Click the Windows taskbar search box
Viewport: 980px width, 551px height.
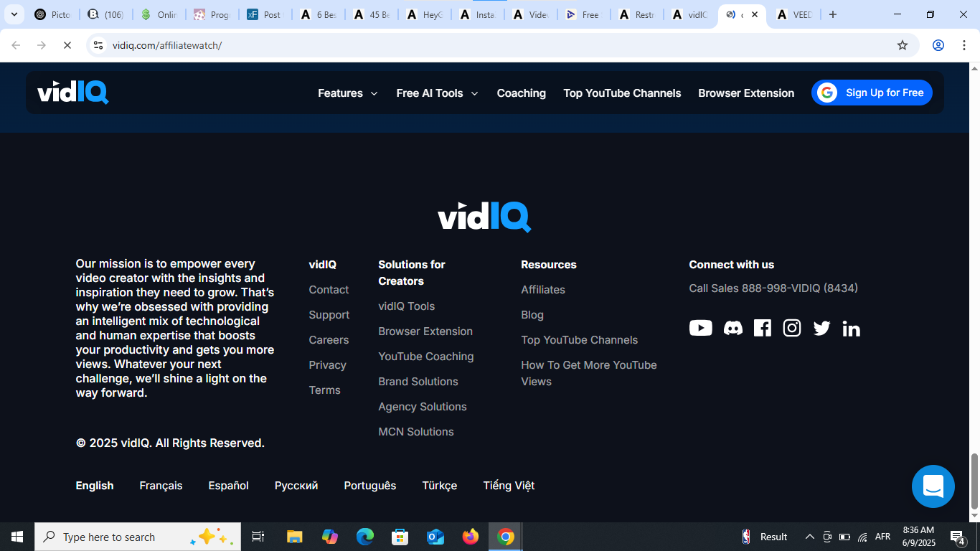138,537
